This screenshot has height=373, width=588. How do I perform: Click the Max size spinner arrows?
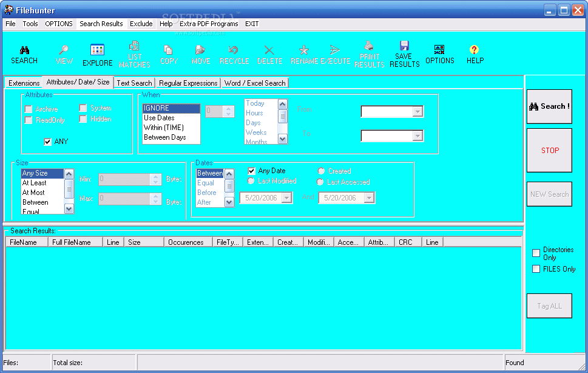click(155, 199)
